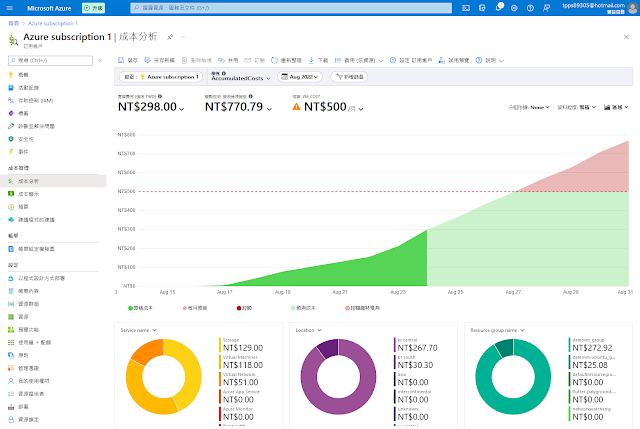This screenshot has height=429, width=640.
Task: Expand the NT$298.00 actual cost dropdown
Action: 182,109
